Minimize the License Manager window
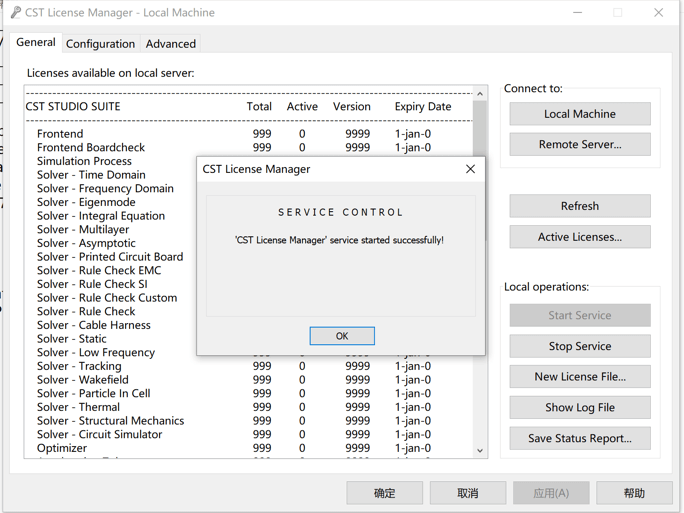684x513 pixels. pos(578,13)
